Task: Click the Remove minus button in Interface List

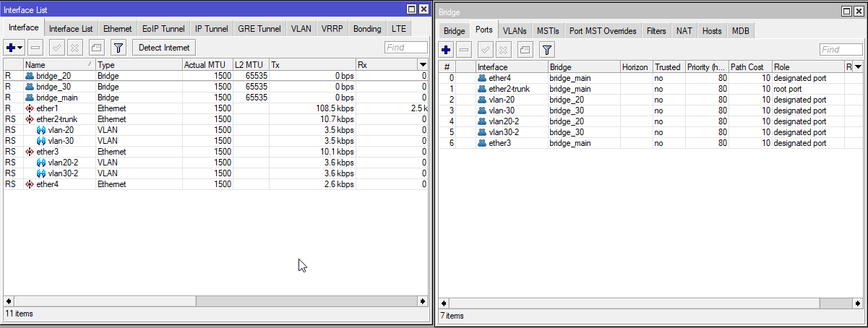Action: pyautogui.click(x=36, y=47)
